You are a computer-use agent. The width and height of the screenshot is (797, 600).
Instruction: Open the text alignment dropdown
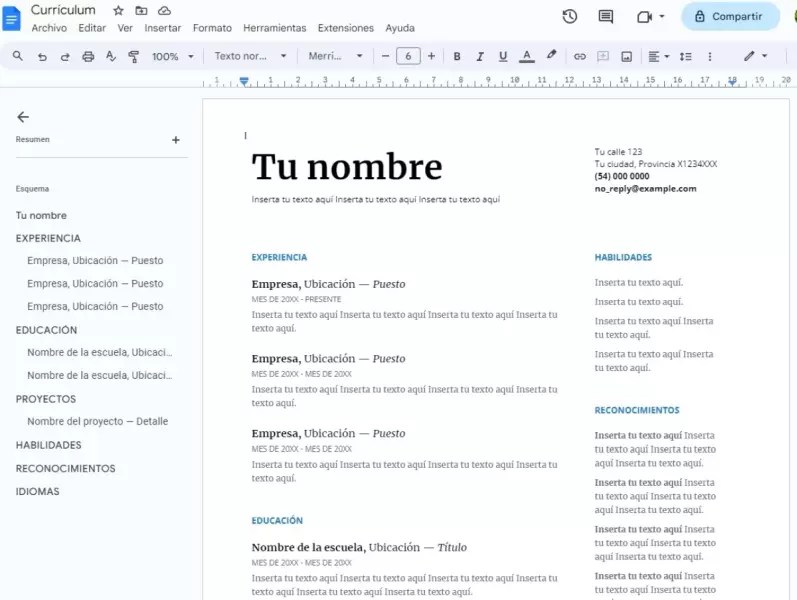[x=659, y=56]
